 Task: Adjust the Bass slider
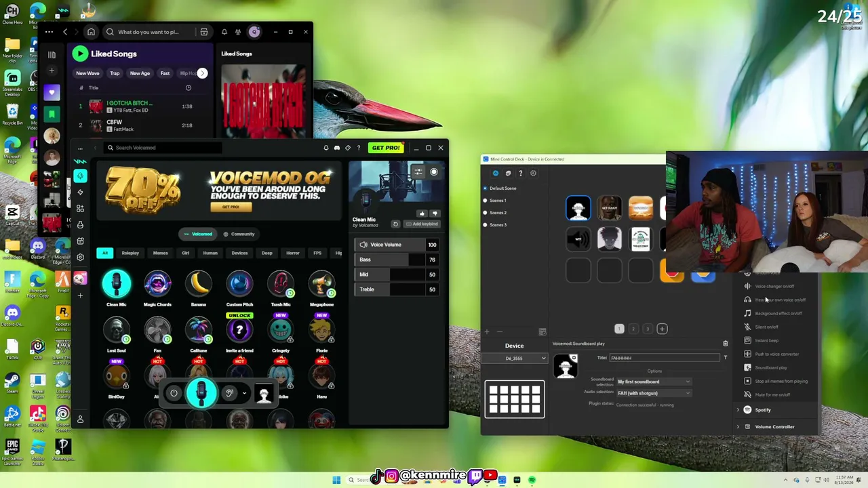tap(398, 260)
